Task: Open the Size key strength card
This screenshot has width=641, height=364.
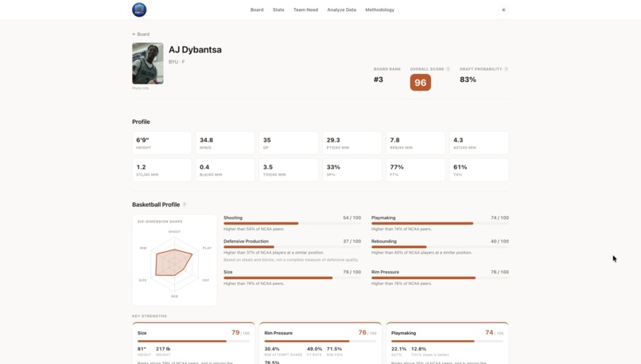Action: [193, 343]
